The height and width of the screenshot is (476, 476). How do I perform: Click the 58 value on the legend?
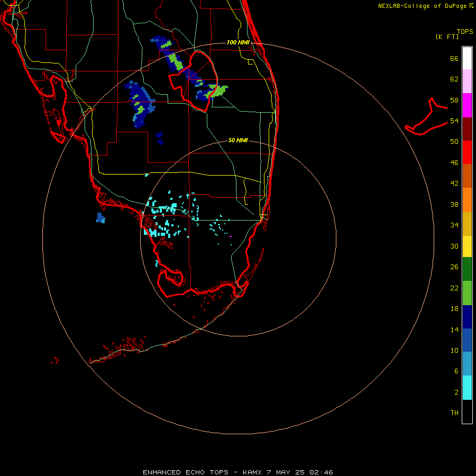[x=454, y=100]
